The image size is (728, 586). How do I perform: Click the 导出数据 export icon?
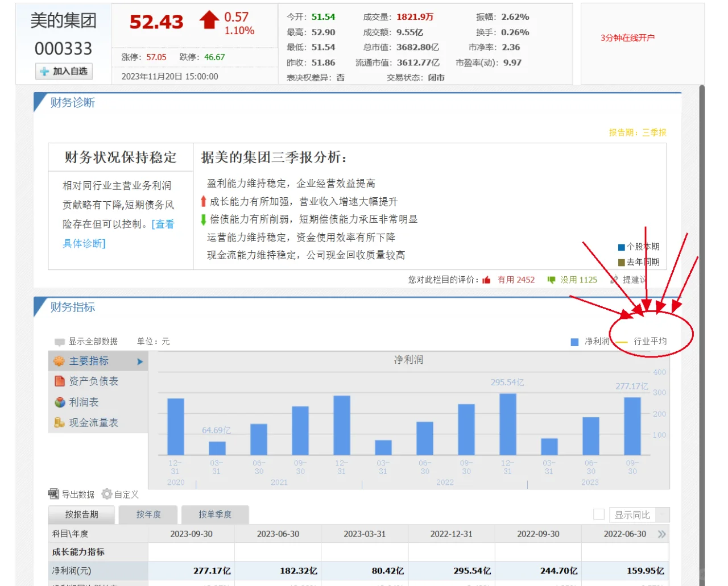54,494
